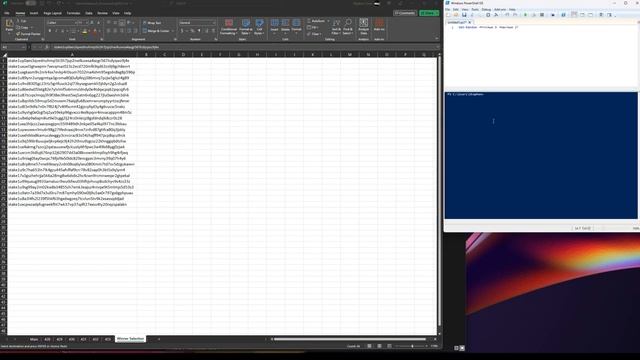Click Select All corner of worksheet
This screenshot has width=640, height=360.
[4, 54]
